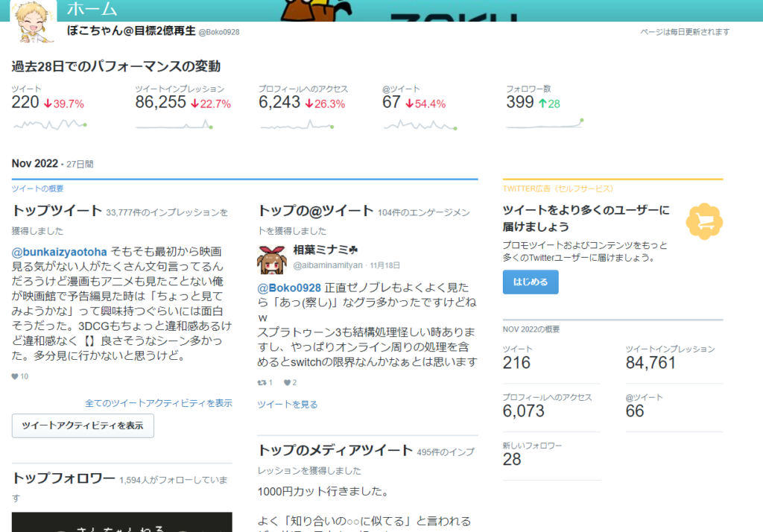This screenshot has width=763, height=532.
Task: Click the ツイートアクティビティを表示 button
Action: [x=83, y=426]
